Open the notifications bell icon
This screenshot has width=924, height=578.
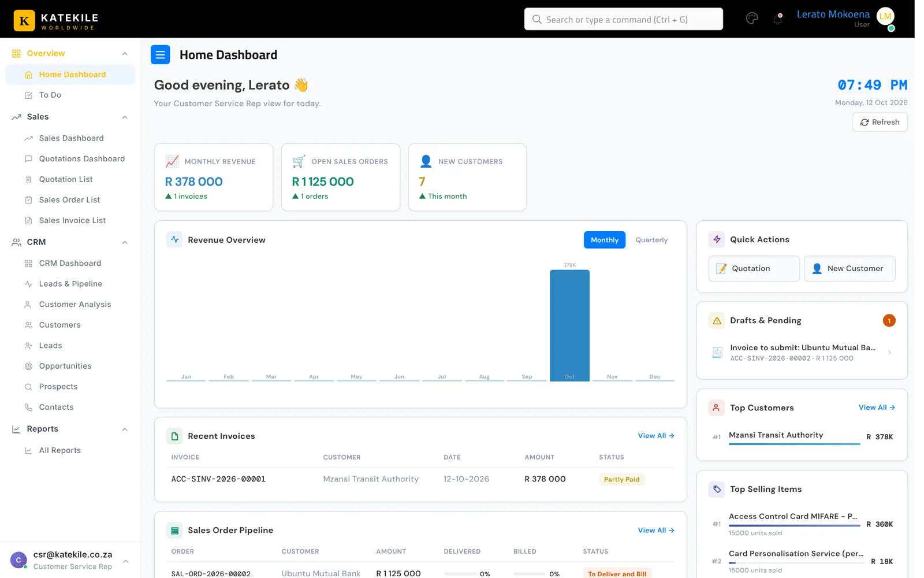coord(777,19)
